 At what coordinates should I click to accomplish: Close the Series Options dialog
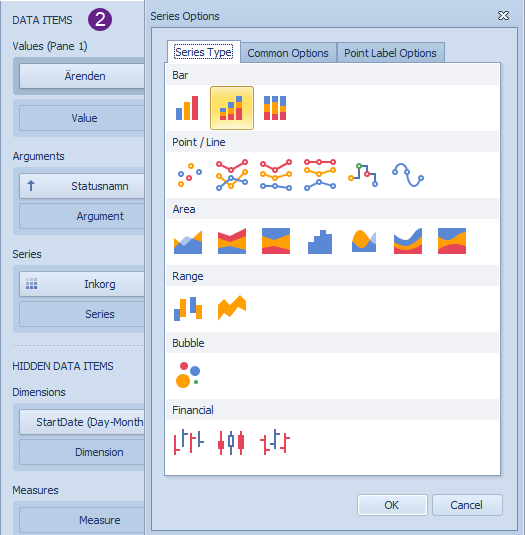[503, 16]
